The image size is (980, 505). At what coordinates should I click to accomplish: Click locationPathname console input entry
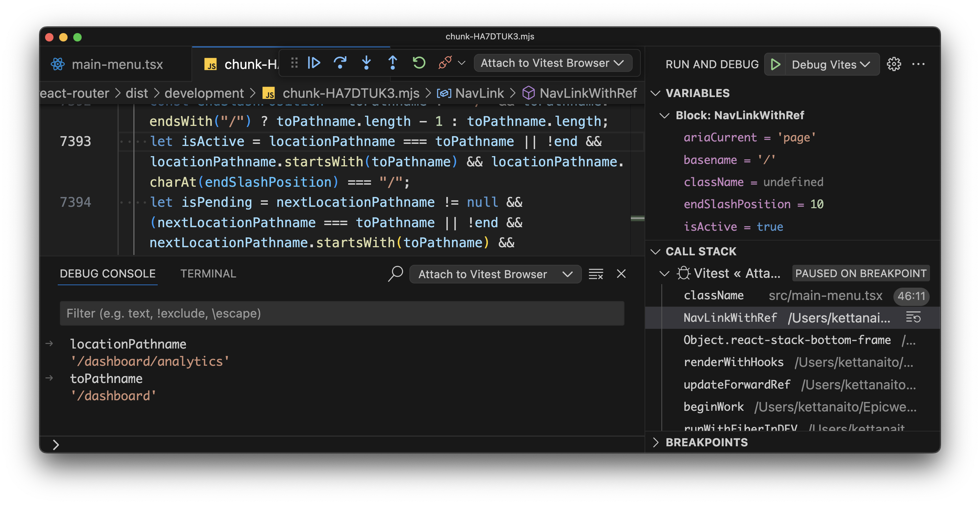point(128,344)
